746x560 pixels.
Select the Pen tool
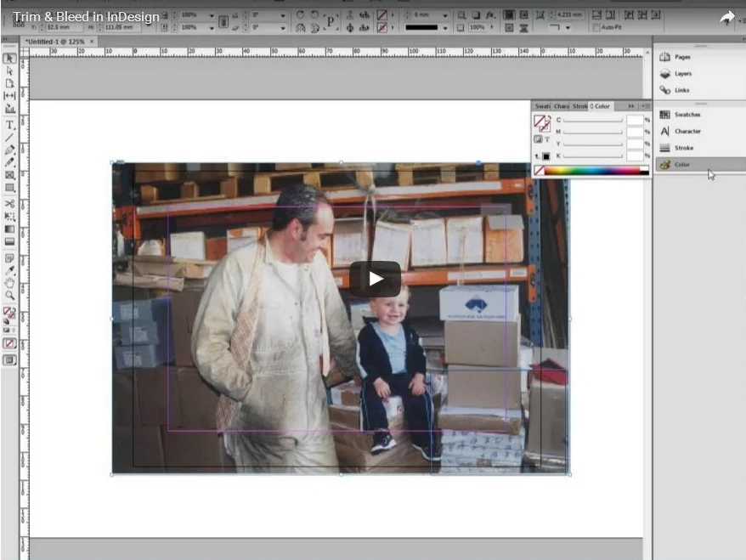[9, 150]
